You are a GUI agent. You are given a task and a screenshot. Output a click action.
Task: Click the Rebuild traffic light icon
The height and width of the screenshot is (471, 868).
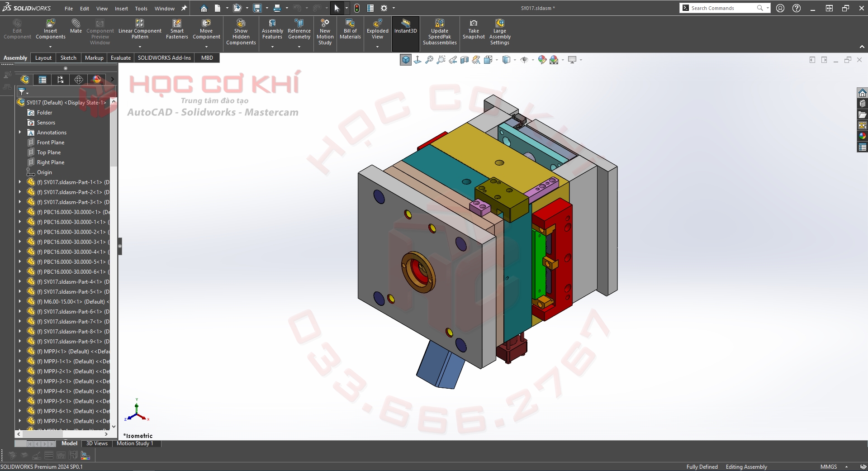(x=357, y=8)
